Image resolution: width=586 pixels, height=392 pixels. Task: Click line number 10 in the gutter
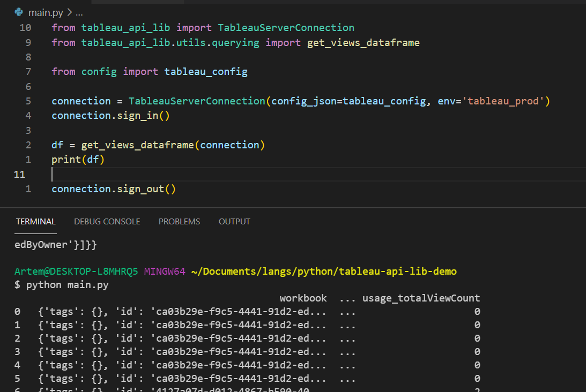pos(25,28)
